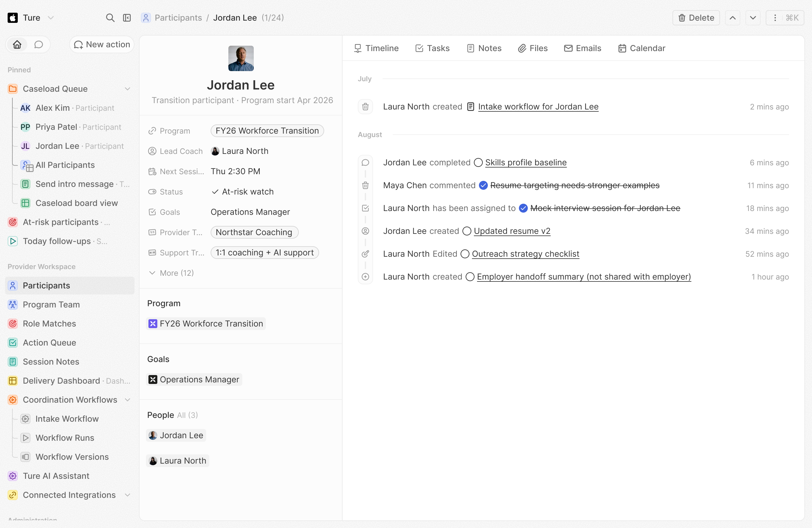Open the chat bubble icon
This screenshot has height=528, width=812.
39,44
